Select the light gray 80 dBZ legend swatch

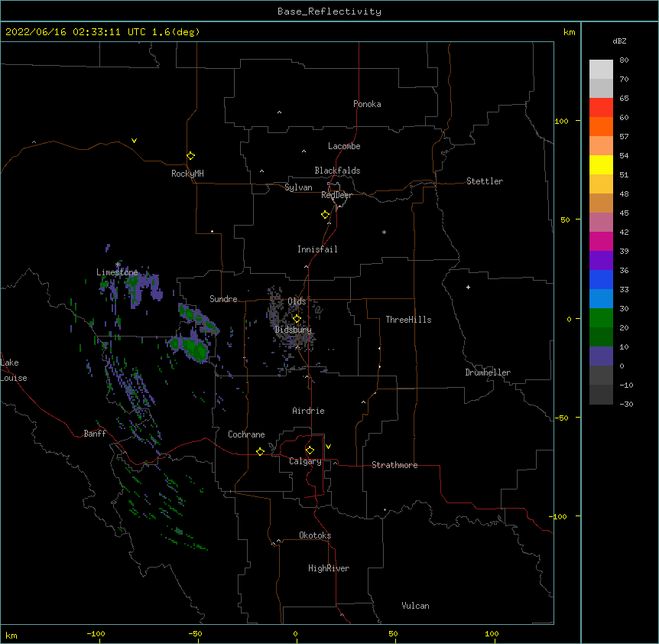pos(601,70)
